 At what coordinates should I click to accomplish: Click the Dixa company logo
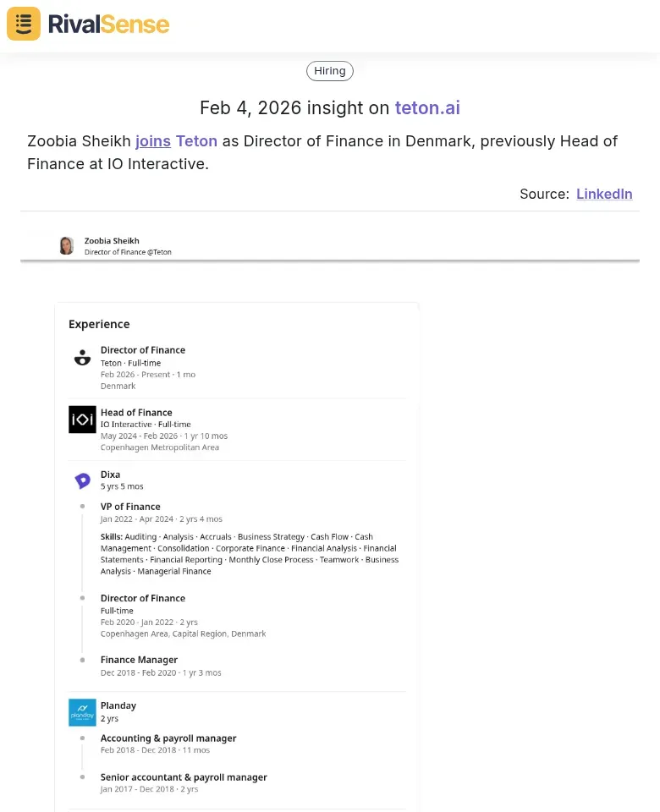pyautogui.click(x=82, y=480)
